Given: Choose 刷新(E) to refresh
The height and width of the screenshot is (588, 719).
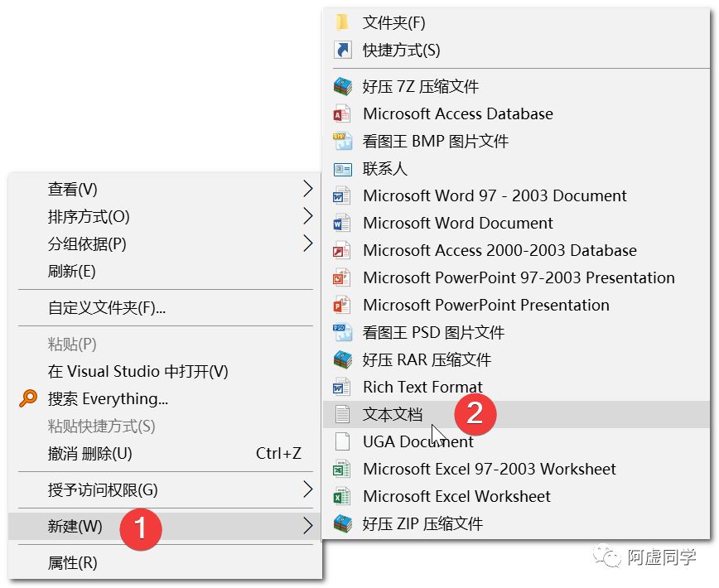Looking at the screenshot, I should click(x=165, y=272).
